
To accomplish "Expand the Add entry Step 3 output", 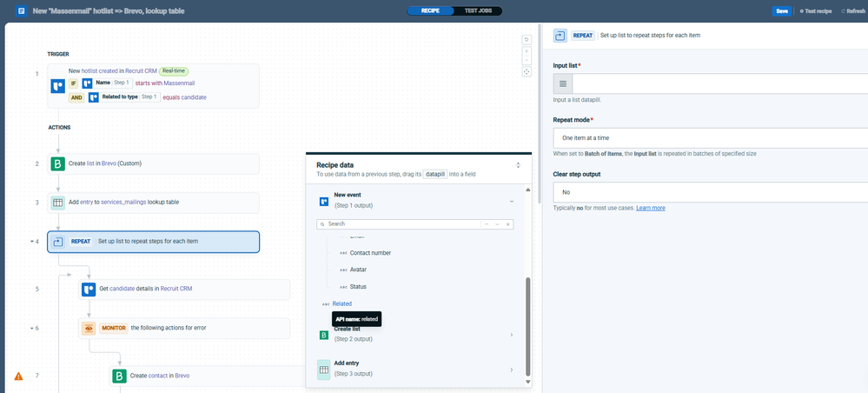I will tap(511, 370).
